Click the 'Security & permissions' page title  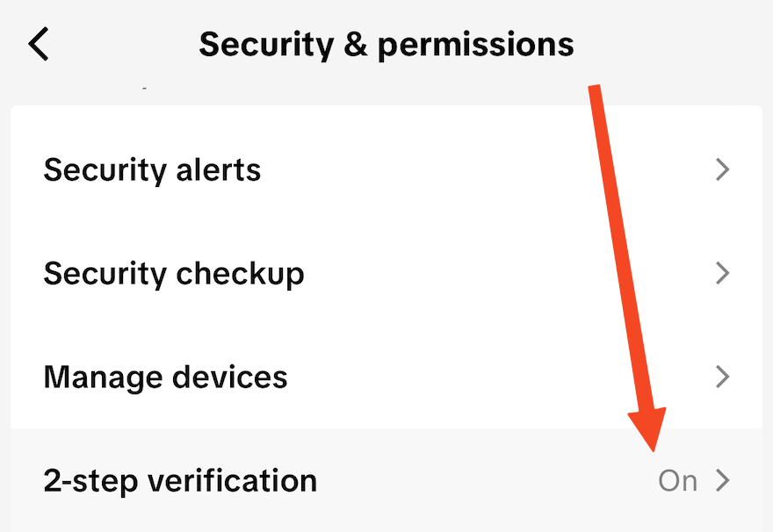click(x=386, y=44)
